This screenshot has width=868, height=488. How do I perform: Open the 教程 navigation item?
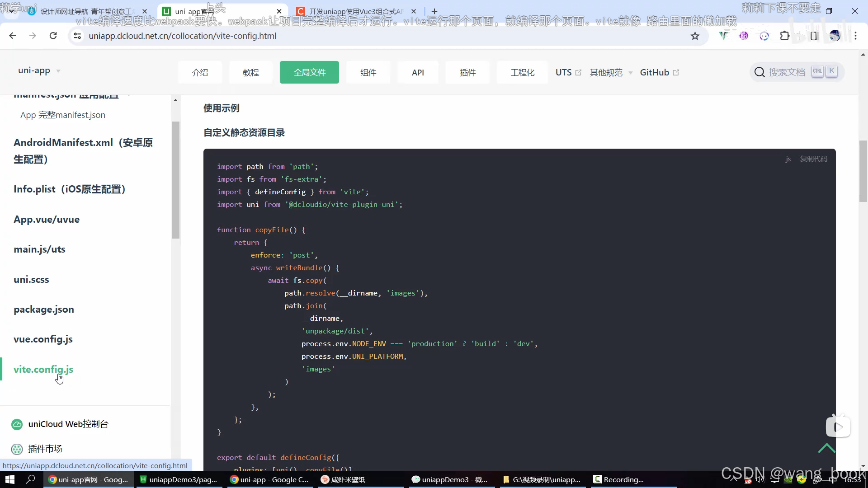click(251, 72)
